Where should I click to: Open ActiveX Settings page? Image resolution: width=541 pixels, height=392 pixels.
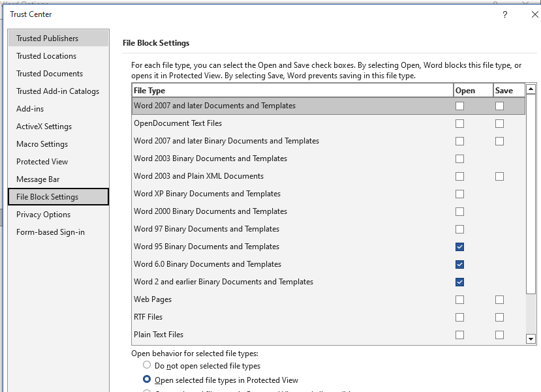58,126
